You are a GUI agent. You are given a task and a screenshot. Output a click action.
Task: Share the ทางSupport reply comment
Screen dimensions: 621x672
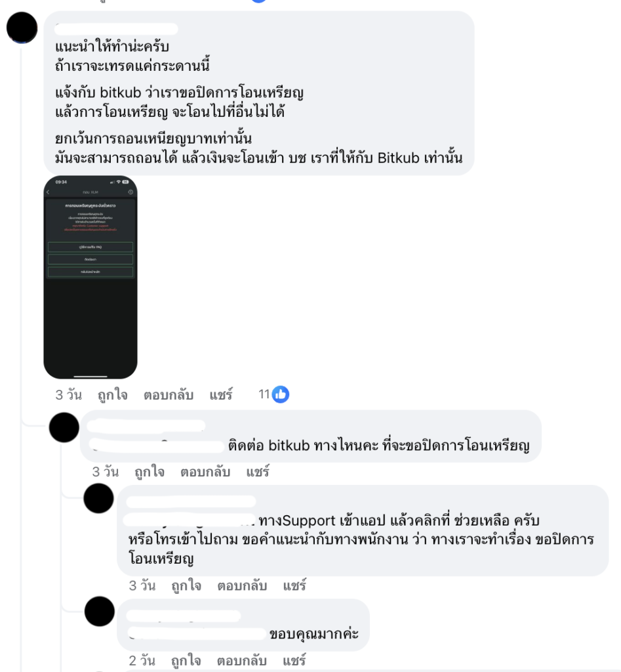pyautogui.click(x=294, y=585)
